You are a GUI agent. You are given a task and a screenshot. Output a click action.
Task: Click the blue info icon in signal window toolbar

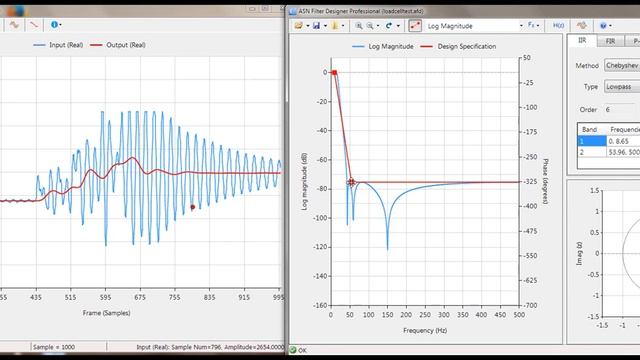coord(54,24)
